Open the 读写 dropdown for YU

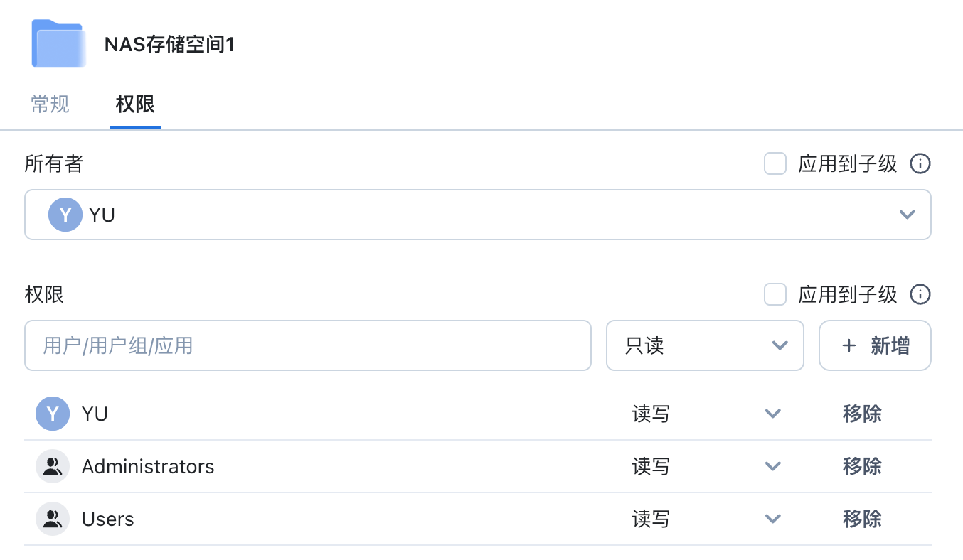point(772,414)
